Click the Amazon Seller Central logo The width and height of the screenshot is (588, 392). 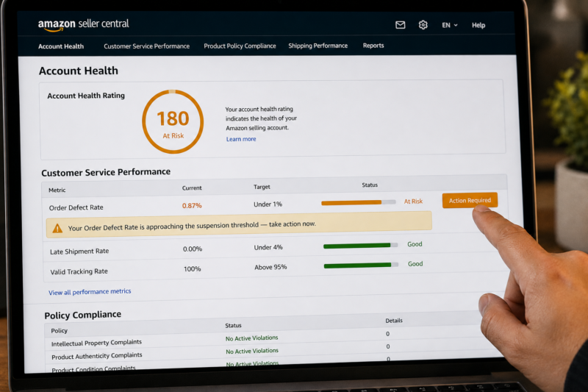click(83, 24)
